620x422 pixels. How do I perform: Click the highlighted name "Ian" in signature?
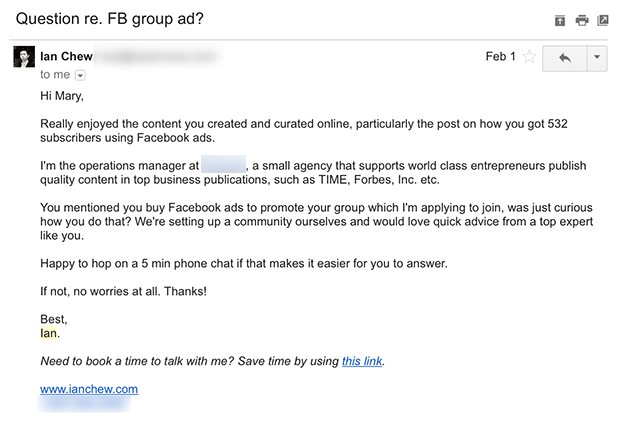(49, 333)
